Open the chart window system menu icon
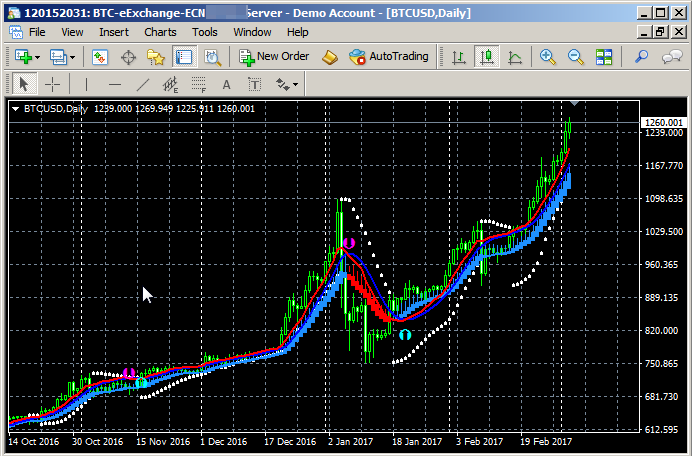The image size is (692, 456). 16,32
